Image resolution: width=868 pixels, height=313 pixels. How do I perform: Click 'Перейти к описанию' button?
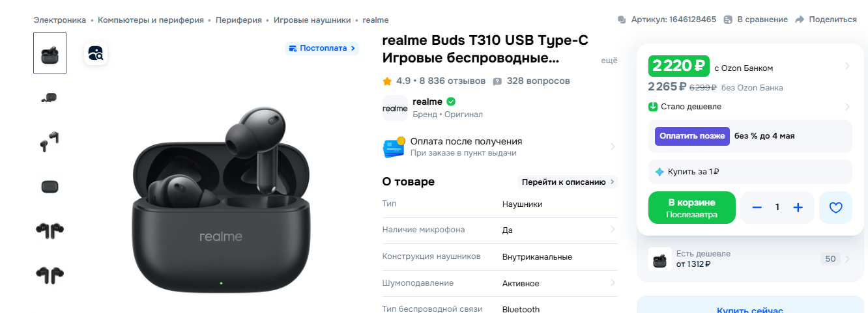(568, 182)
